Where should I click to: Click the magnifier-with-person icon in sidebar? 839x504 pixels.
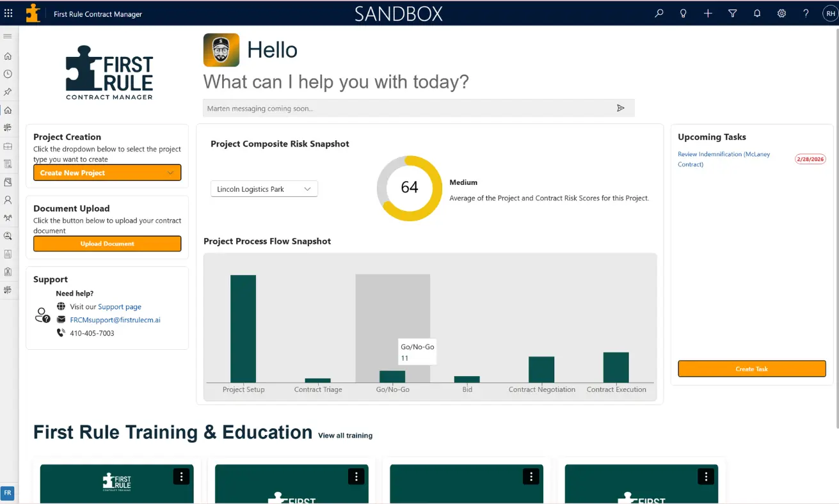8,236
